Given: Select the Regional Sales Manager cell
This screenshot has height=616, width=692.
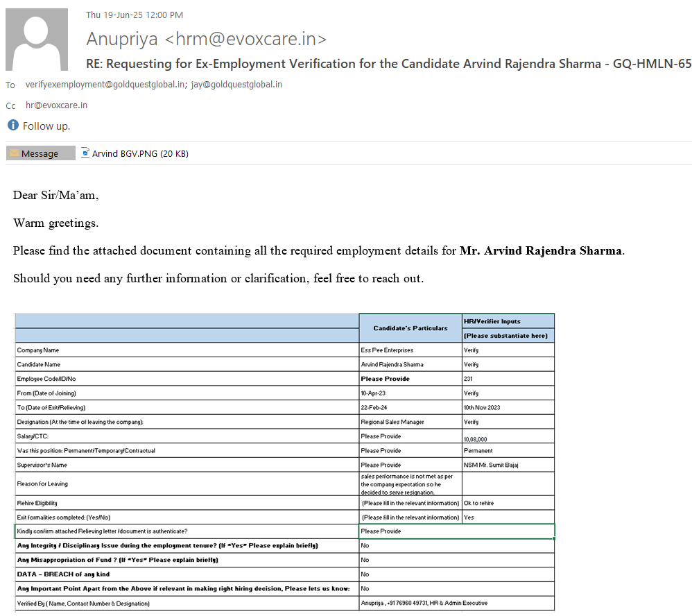Looking at the screenshot, I should point(393,422).
